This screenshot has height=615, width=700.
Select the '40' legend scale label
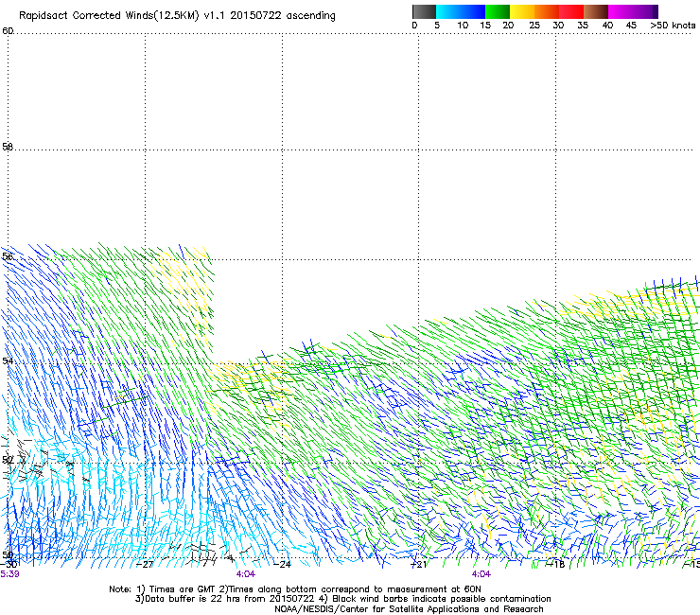(x=607, y=26)
